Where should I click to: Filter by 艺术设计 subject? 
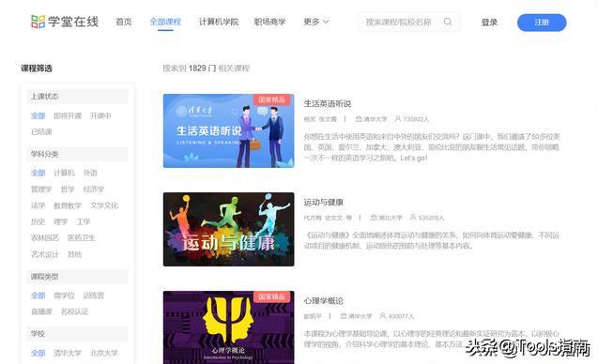click(45, 254)
